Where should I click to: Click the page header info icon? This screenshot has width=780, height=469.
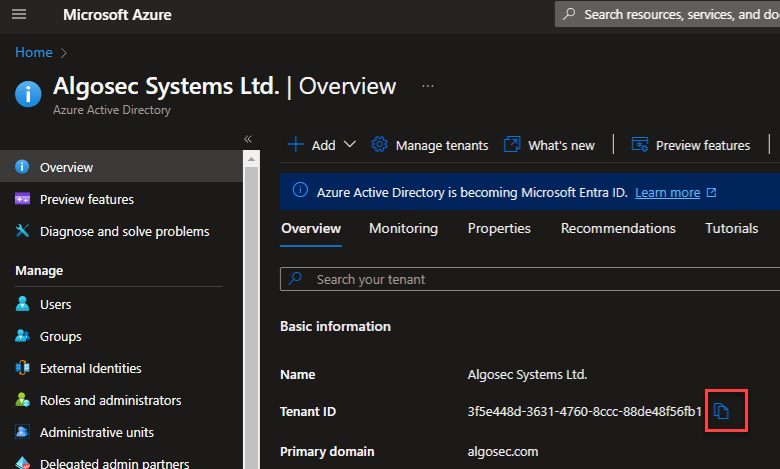[x=28, y=94]
